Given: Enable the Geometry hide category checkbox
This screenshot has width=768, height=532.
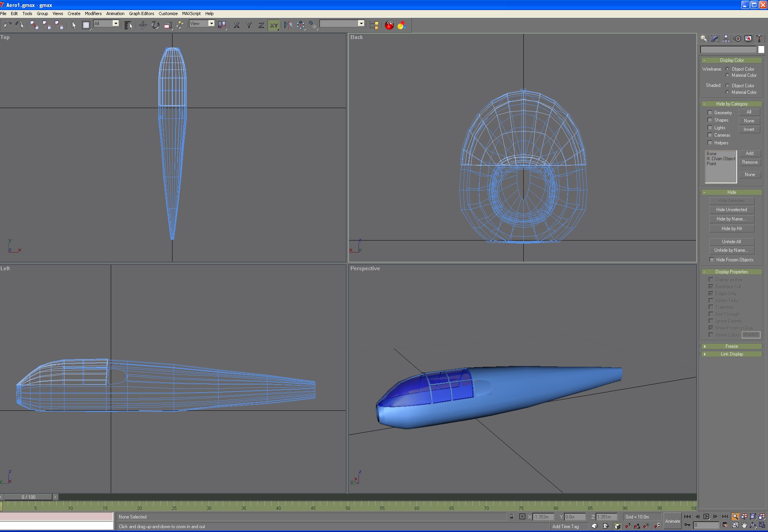Looking at the screenshot, I should pyautogui.click(x=709, y=112).
